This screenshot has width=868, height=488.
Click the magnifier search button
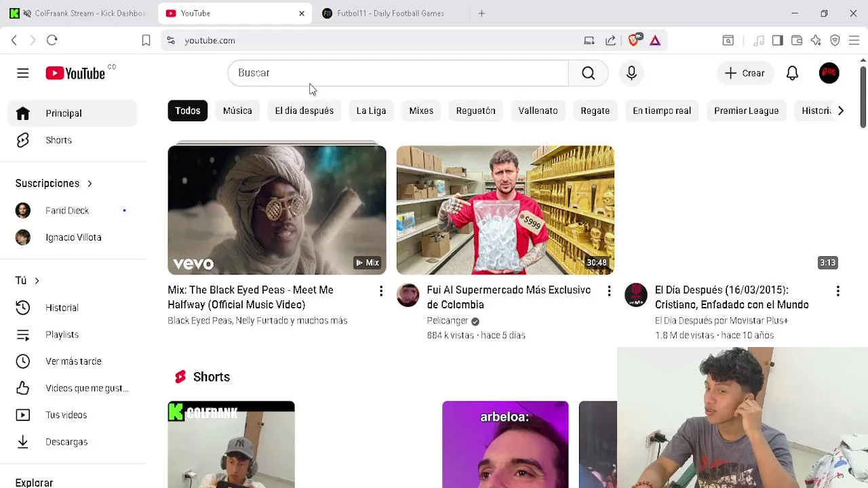click(588, 73)
